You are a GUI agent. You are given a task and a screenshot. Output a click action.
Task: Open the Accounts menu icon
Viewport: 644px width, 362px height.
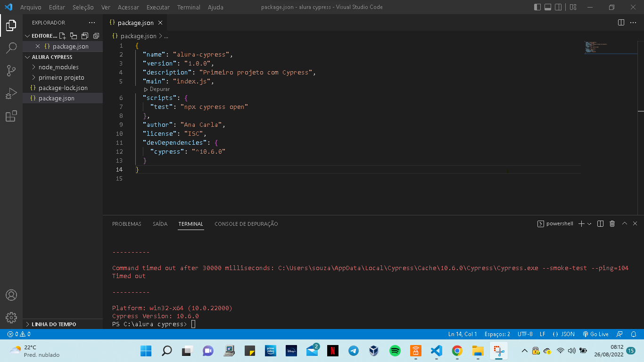(11, 295)
